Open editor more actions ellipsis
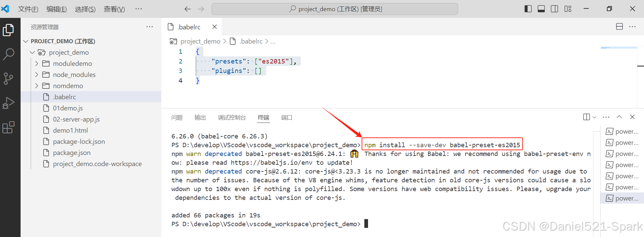 tap(633, 27)
